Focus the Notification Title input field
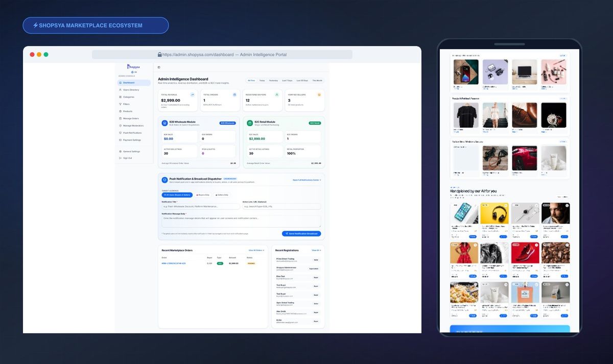Image resolution: width=613 pixels, height=364 pixels. point(201,206)
